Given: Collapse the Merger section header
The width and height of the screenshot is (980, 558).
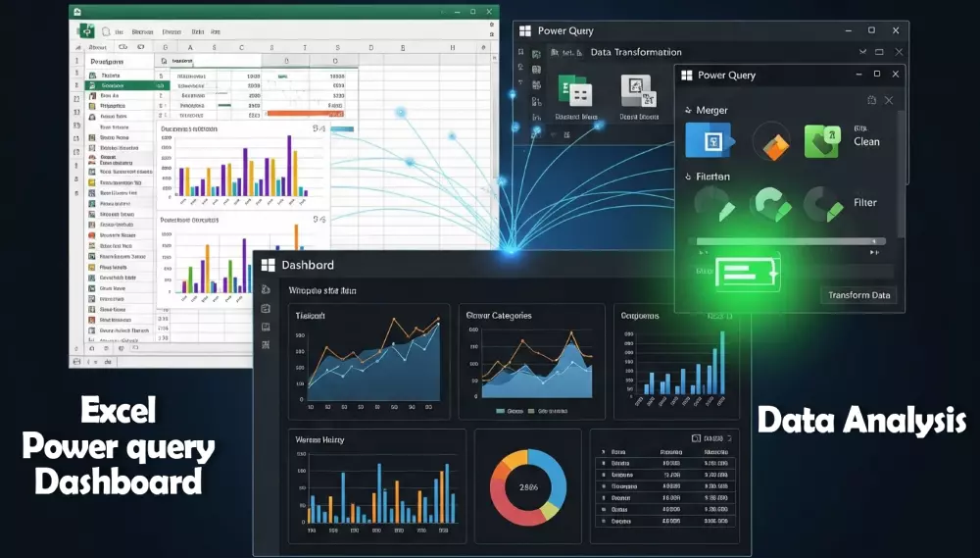Looking at the screenshot, I should 688,110.
